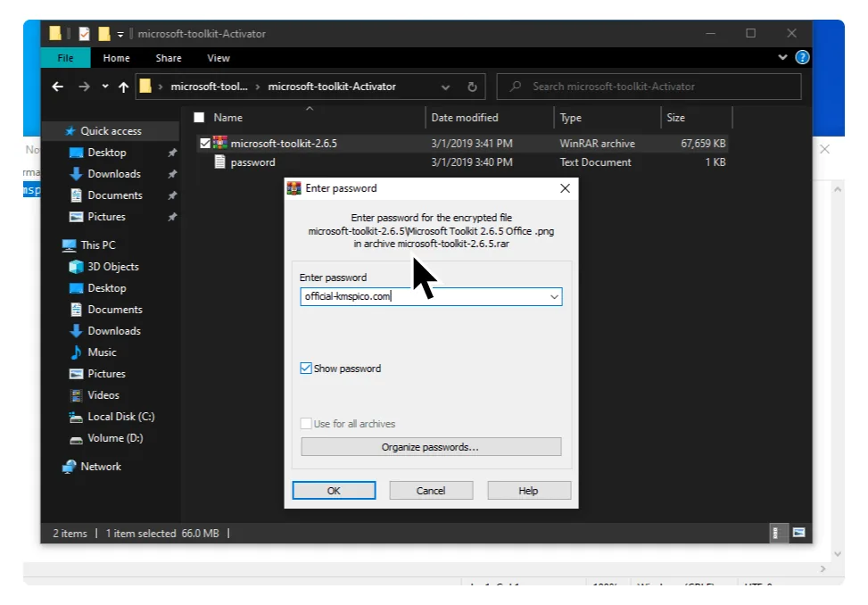Expand the password combo box dropdown

point(554,297)
